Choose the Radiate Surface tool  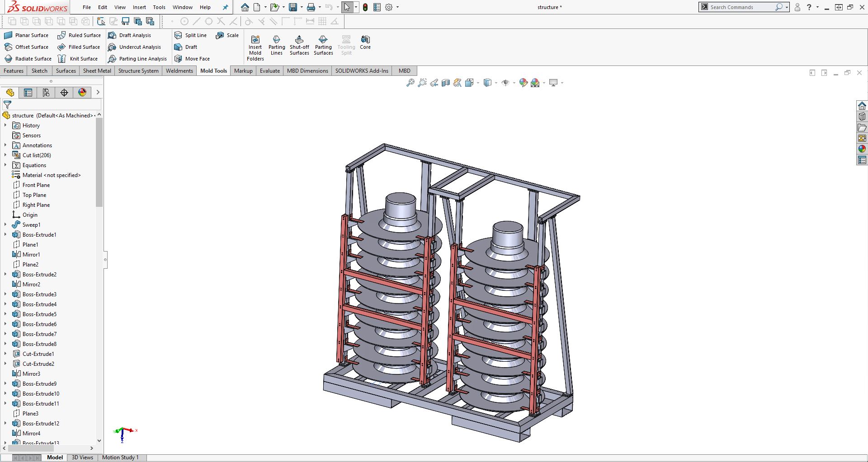(28, 59)
